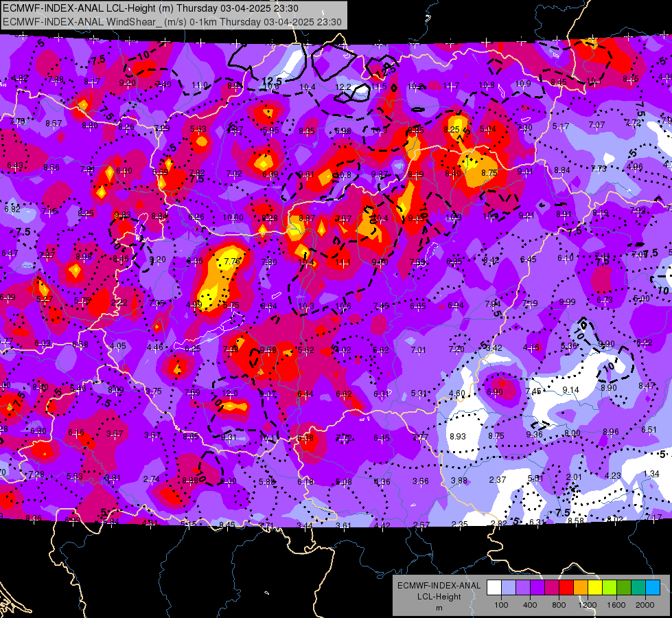Click the legend ECMWF-INDEX-ANAL label
This screenshot has width=672, height=618.
pos(439,586)
